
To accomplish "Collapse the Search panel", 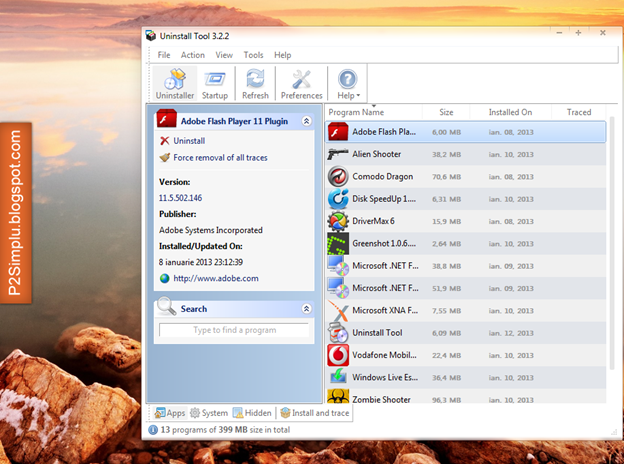I will click(306, 309).
